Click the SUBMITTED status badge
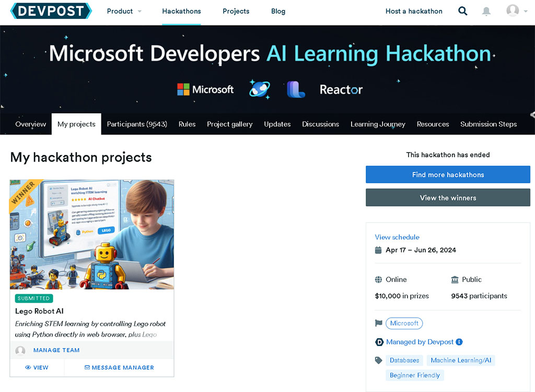This screenshot has width=535, height=392. point(34,298)
